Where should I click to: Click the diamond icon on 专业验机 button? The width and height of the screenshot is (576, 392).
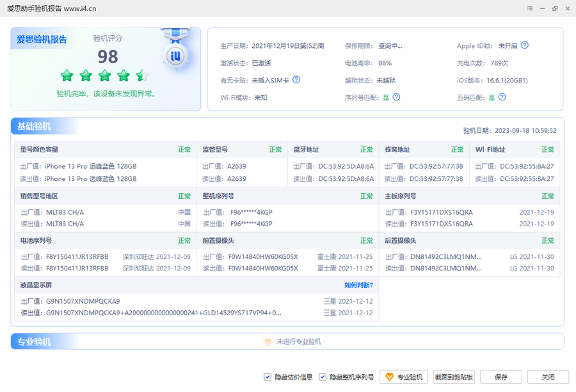(389, 377)
